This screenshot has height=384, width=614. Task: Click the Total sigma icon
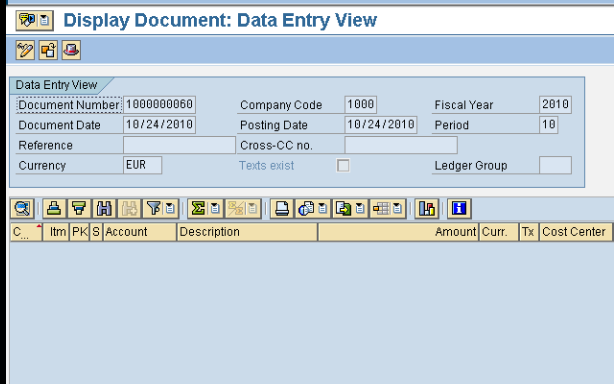[x=198, y=208]
